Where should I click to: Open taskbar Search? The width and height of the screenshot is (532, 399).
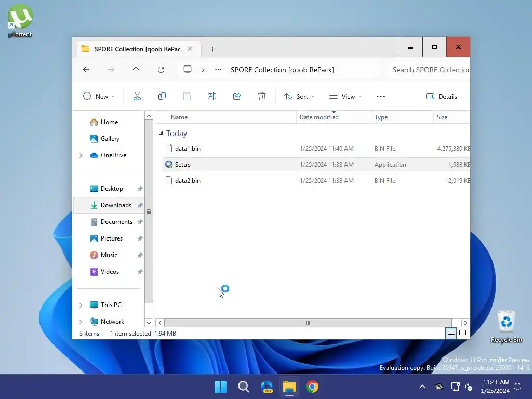click(x=243, y=387)
